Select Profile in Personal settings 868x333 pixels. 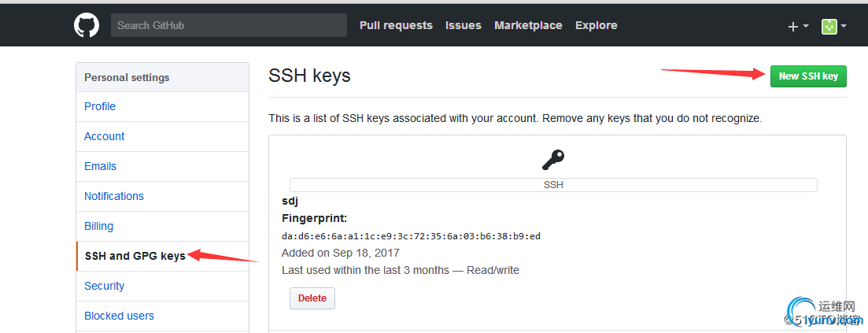click(x=162, y=106)
